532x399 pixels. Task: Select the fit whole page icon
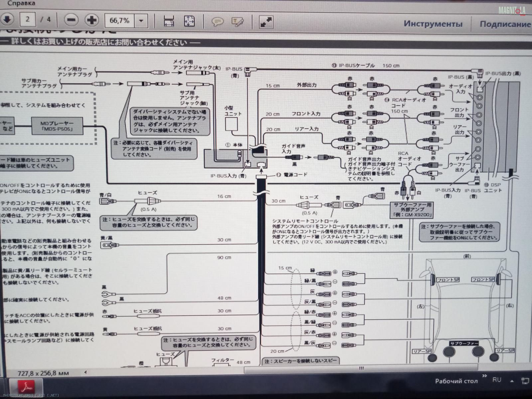coord(189,21)
